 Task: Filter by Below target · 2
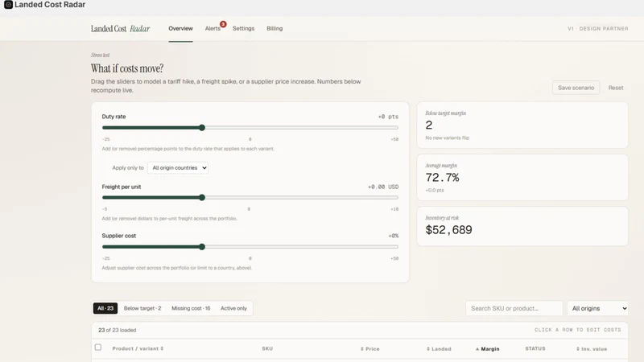[x=142, y=308]
